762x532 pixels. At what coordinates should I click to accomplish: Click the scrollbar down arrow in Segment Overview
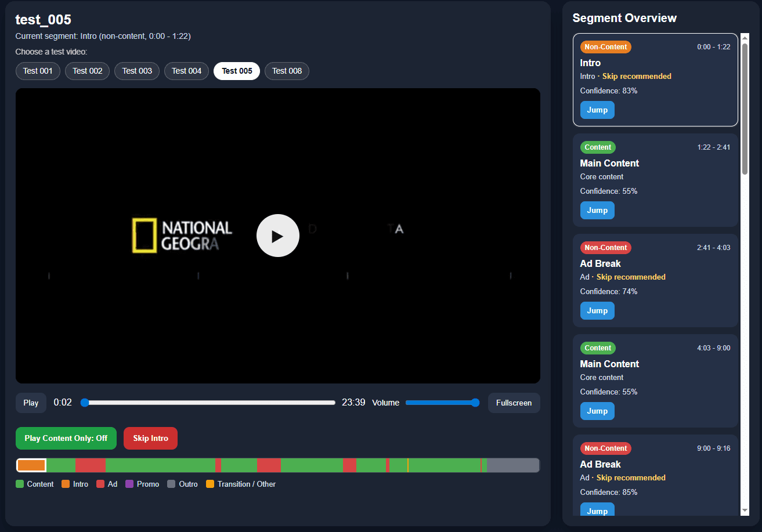[745, 510]
